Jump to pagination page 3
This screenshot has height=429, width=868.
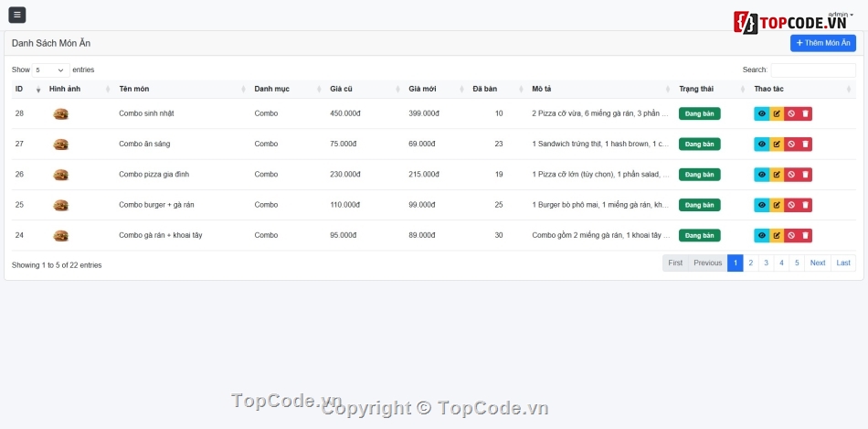coord(767,263)
